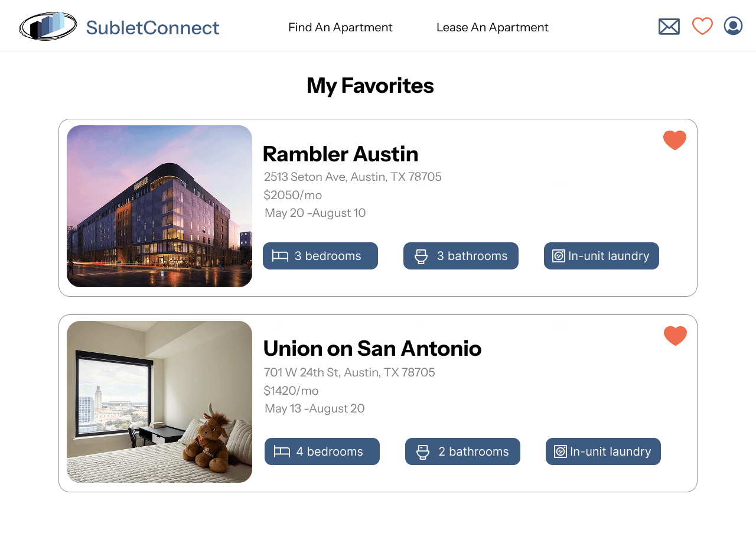Click the SubletConnect skyline logo
Viewport: 756px width, 536px height.
point(48,26)
